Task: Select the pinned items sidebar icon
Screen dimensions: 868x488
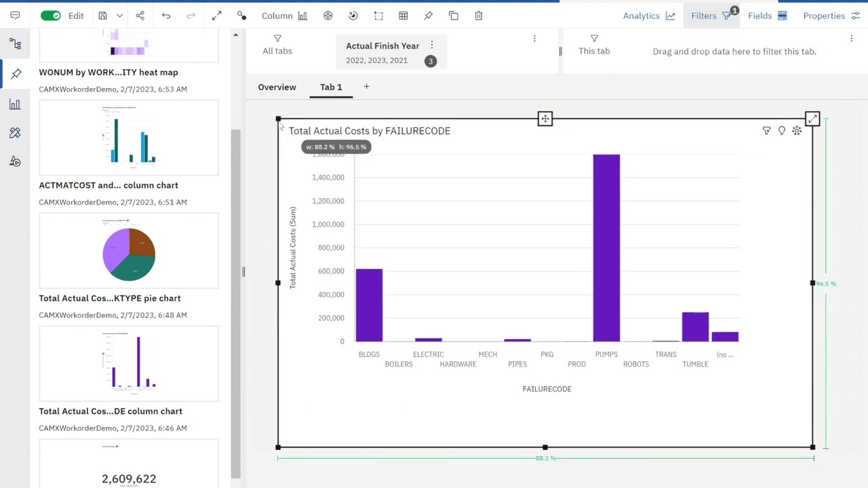Action: pyautogui.click(x=15, y=74)
